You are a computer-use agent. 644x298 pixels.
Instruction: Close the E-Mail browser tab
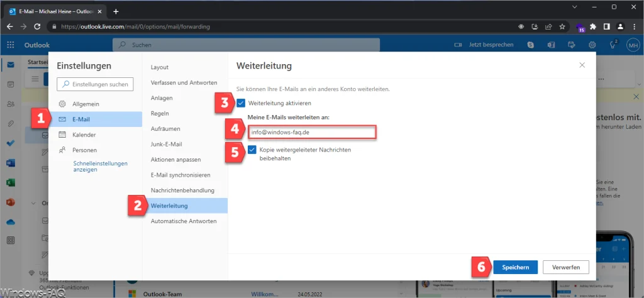tap(99, 11)
